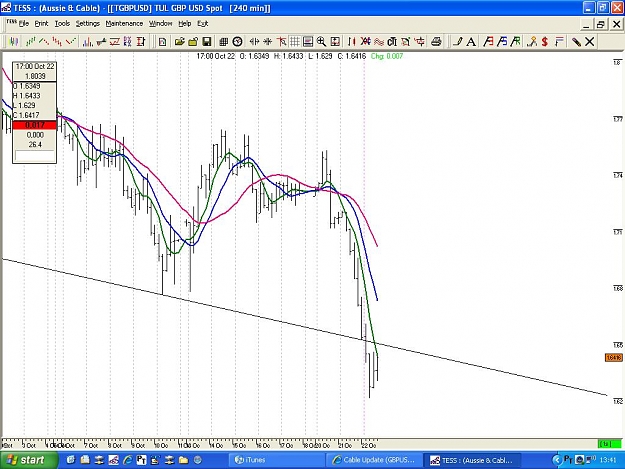The height and width of the screenshot is (469, 625).
Task: Click the Exit menu item
Action: pos(202,24)
